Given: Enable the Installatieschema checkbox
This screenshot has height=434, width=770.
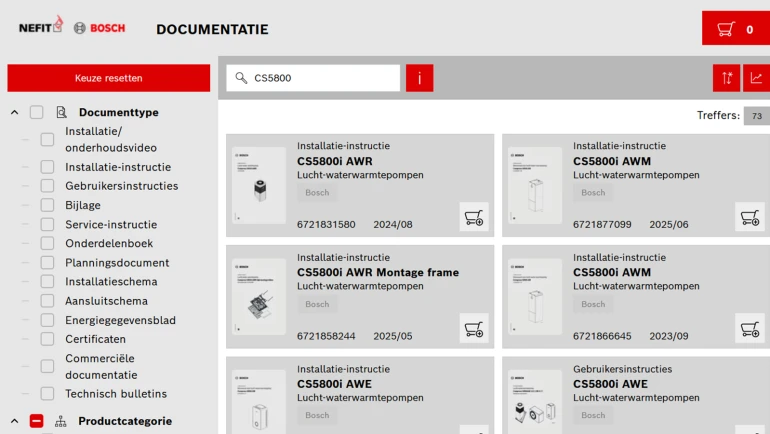Looking at the screenshot, I should pyautogui.click(x=47, y=282).
